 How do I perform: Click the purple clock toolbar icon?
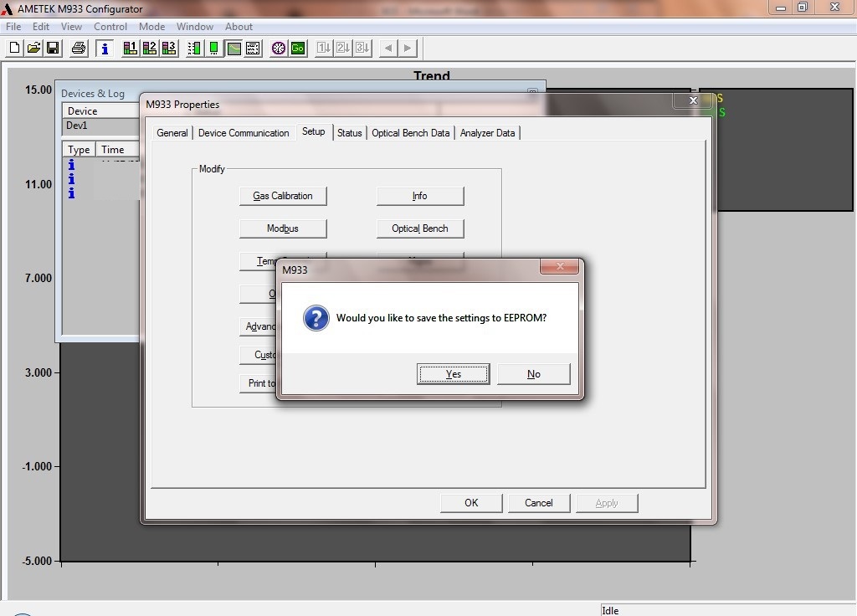[278, 48]
